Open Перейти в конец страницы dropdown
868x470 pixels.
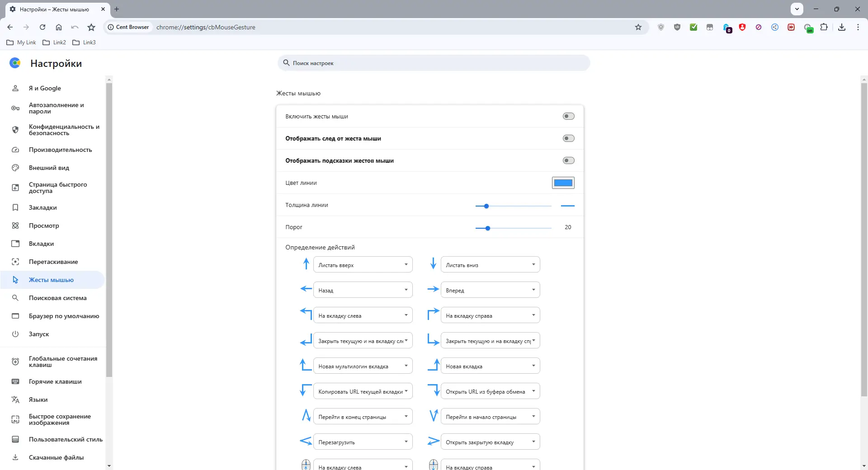click(x=363, y=417)
